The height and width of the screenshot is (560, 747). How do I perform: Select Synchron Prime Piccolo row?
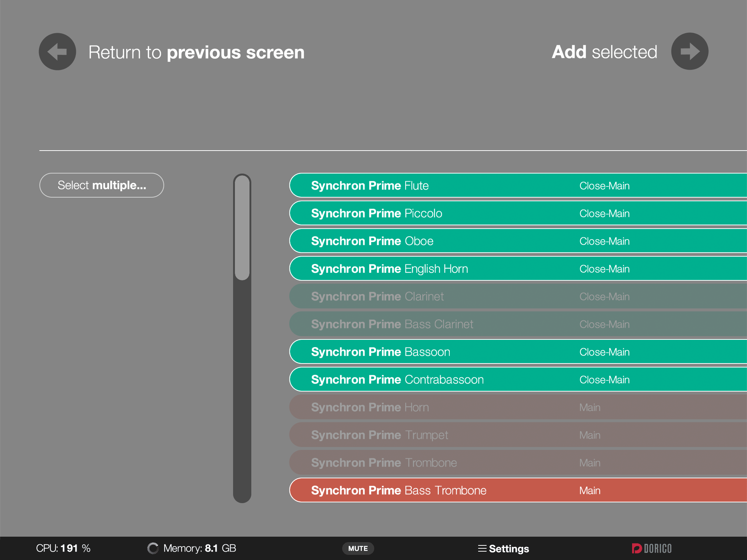[x=518, y=213]
